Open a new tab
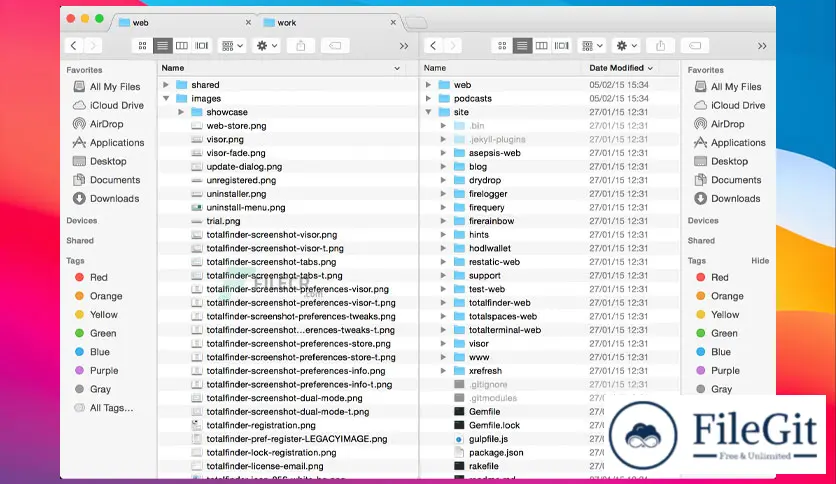 pos(416,23)
